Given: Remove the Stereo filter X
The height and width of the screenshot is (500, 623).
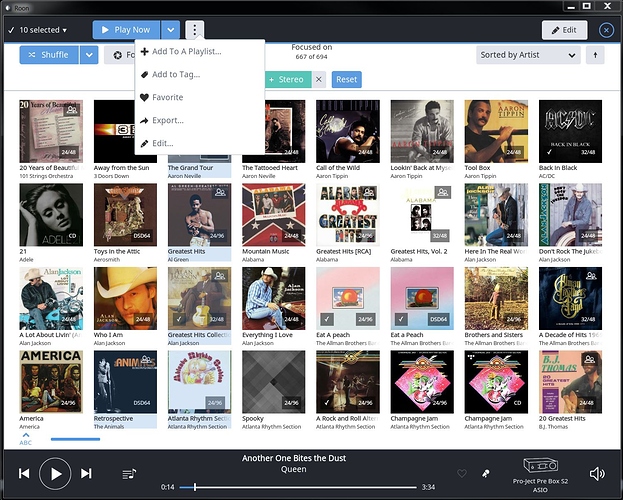Looking at the screenshot, I should pyautogui.click(x=319, y=79).
